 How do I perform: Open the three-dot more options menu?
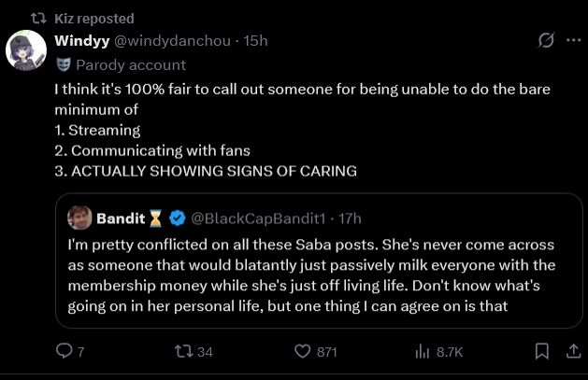(x=572, y=41)
